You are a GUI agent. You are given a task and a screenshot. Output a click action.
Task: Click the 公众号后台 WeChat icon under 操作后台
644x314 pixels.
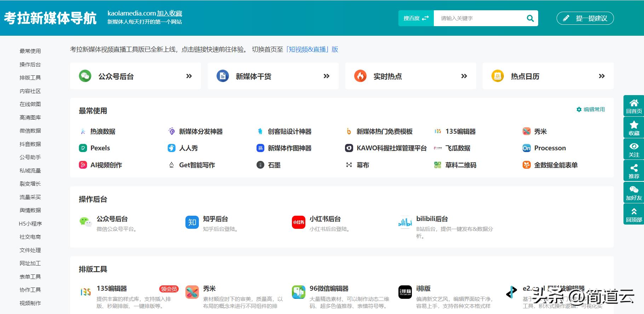pos(86,222)
